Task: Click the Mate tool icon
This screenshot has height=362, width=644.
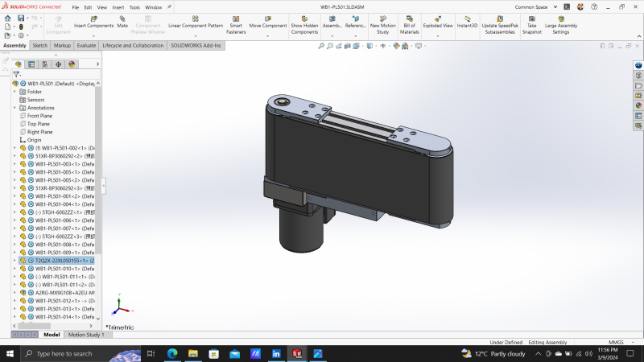Action: pos(122,19)
